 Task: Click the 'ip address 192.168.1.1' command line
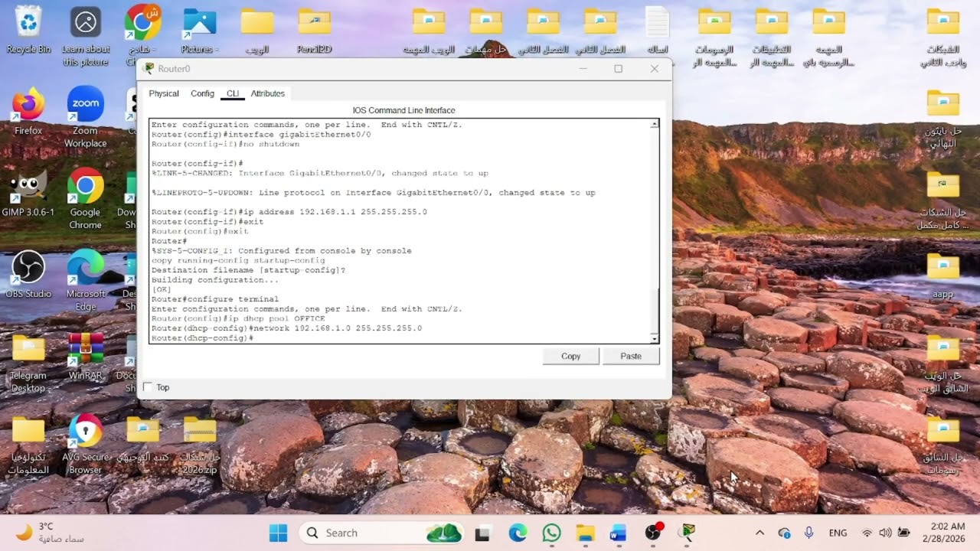tap(289, 212)
